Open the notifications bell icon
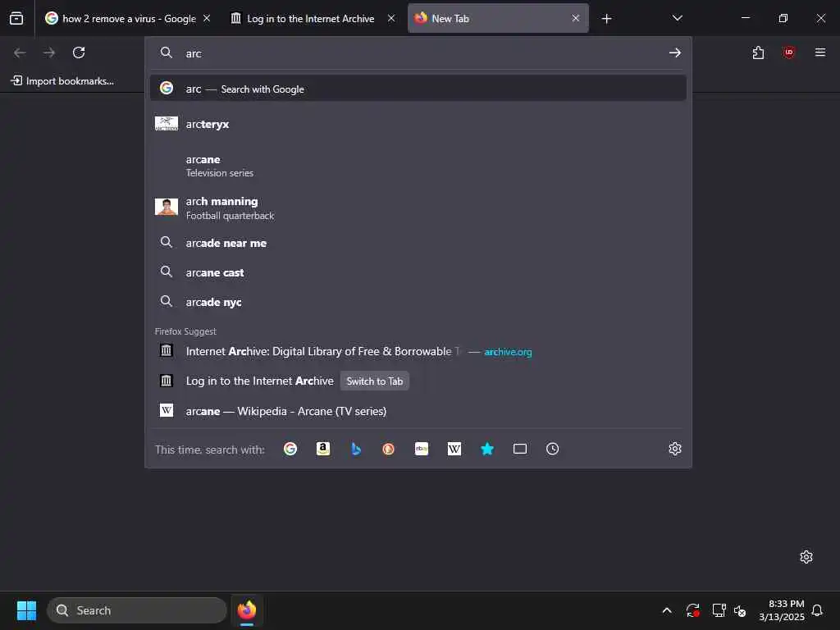 coord(817,610)
